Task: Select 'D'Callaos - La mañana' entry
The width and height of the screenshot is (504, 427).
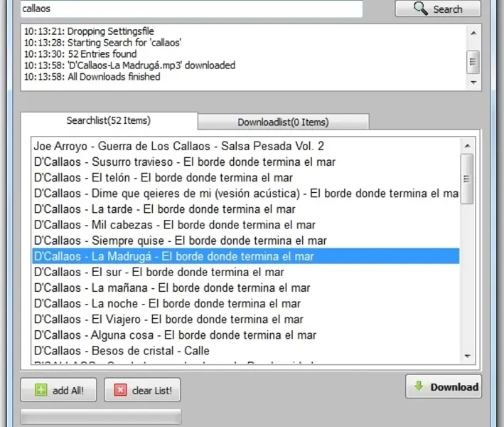Action: click(246, 288)
